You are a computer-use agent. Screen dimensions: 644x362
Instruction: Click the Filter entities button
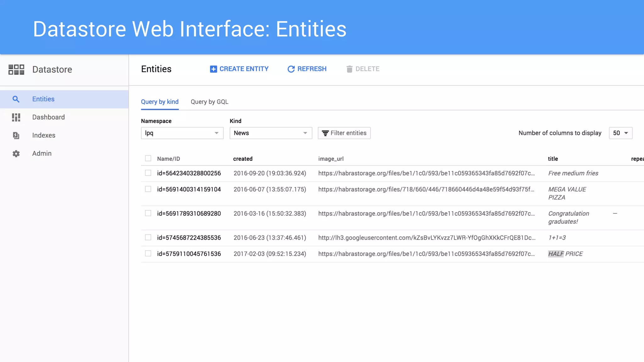tap(344, 133)
